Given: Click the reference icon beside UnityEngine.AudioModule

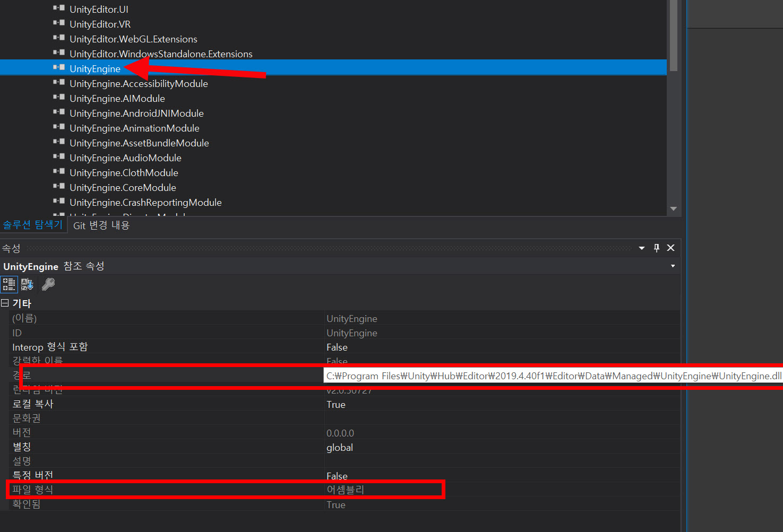Looking at the screenshot, I should click(x=59, y=156).
